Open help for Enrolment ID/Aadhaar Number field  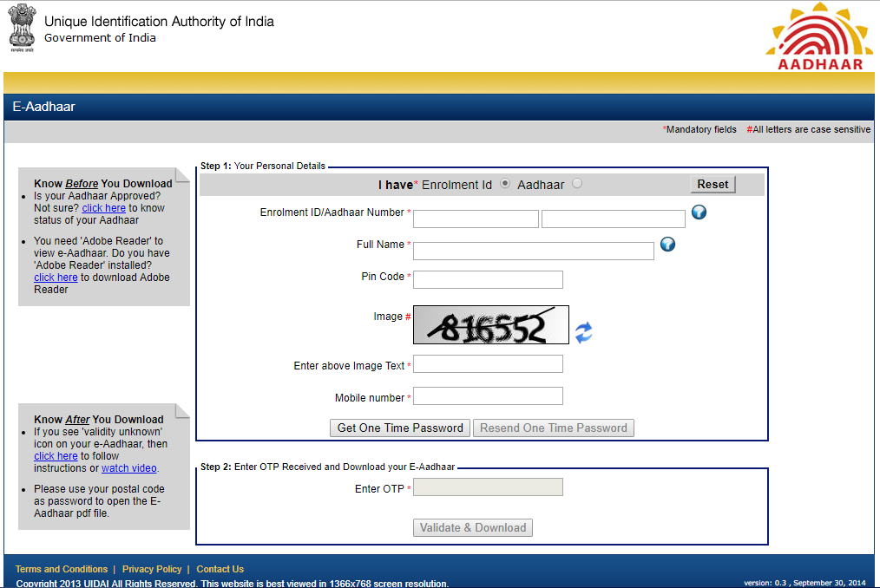[x=698, y=212]
